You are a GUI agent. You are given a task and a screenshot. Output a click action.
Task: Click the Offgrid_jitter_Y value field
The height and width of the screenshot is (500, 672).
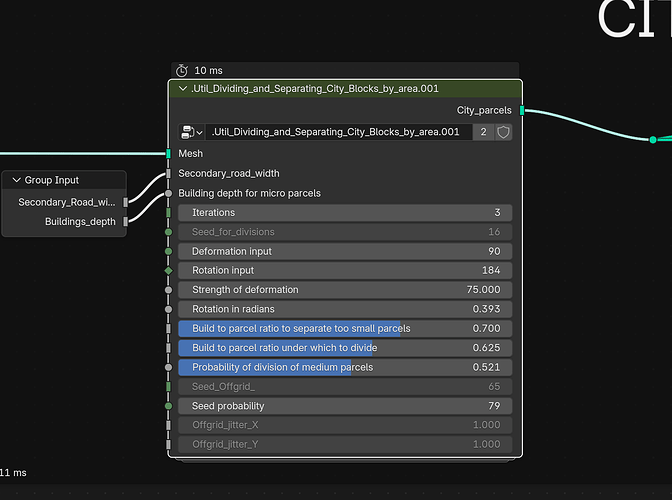pos(345,444)
